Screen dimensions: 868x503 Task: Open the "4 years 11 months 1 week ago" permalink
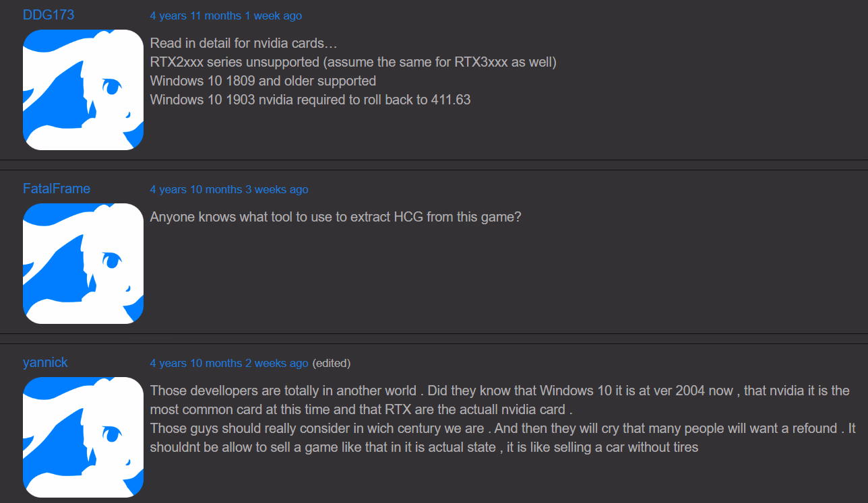pos(226,15)
